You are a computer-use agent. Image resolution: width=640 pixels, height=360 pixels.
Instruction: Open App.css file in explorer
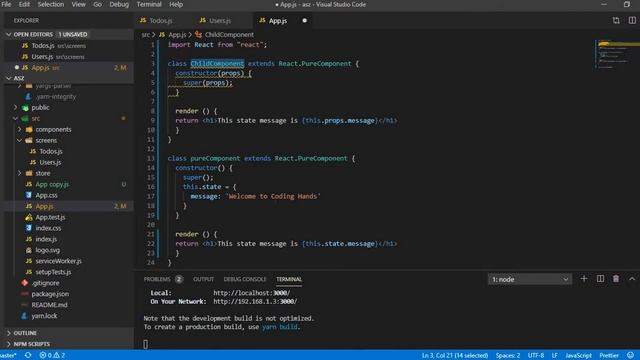point(46,196)
